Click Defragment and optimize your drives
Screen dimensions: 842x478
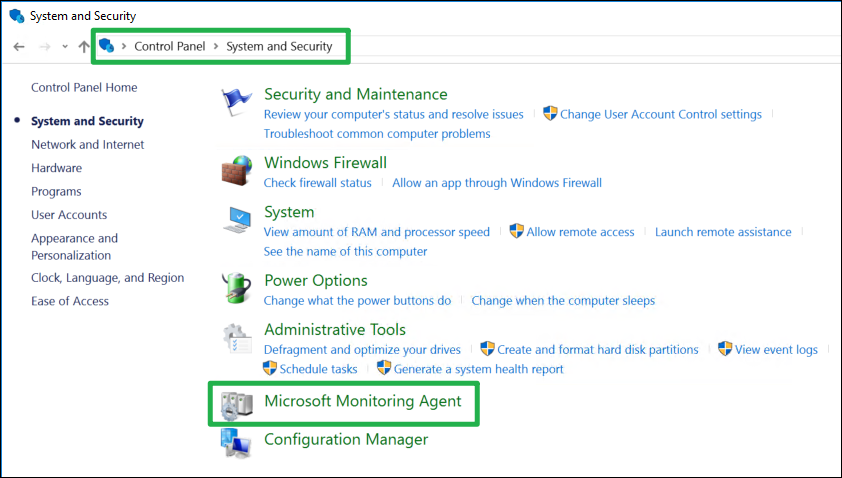[x=362, y=350]
